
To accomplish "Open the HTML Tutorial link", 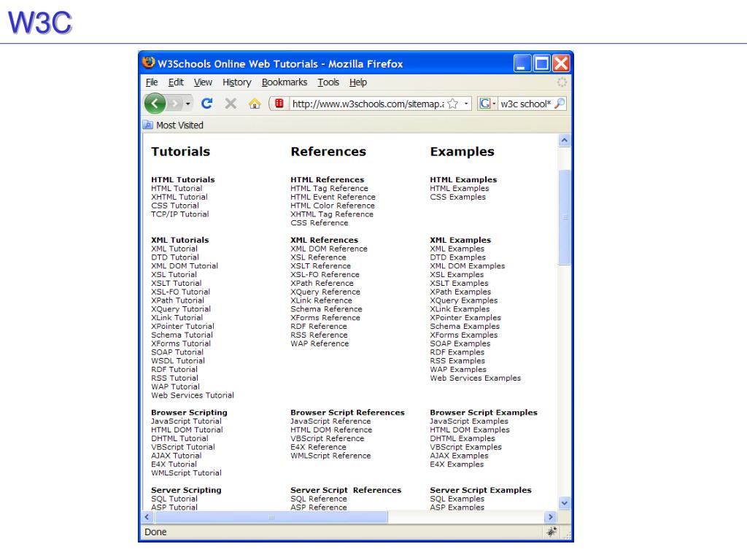I will click(177, 188).
